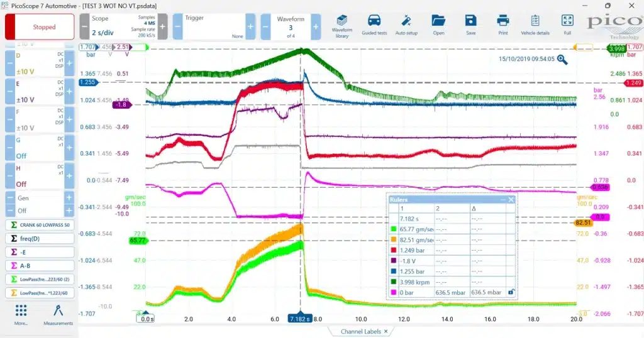This screenshot has height=338, width=644.
Task: Open Guided tests
Action: pos(374,25)
